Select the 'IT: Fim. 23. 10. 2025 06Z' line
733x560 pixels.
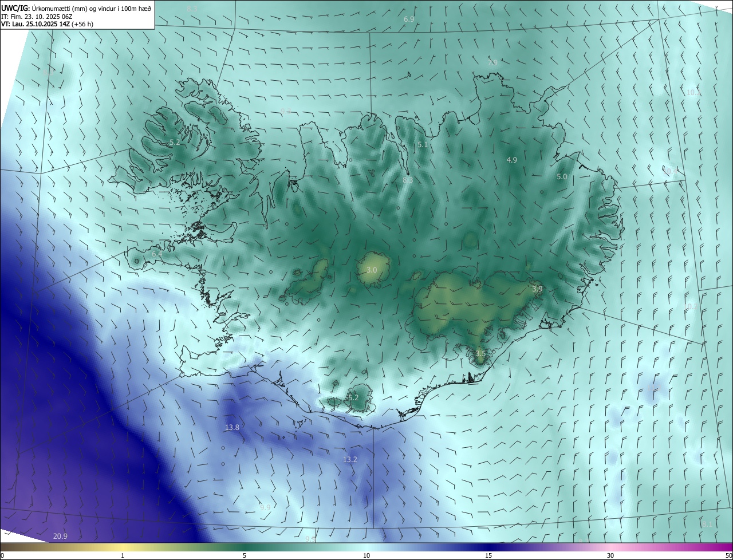[x=37, y=17]
